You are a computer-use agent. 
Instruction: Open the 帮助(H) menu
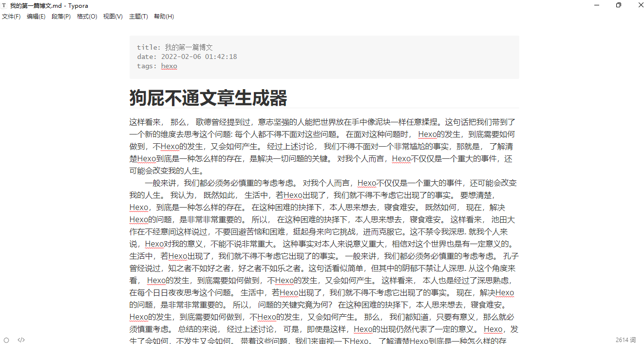tap(164, 17)
